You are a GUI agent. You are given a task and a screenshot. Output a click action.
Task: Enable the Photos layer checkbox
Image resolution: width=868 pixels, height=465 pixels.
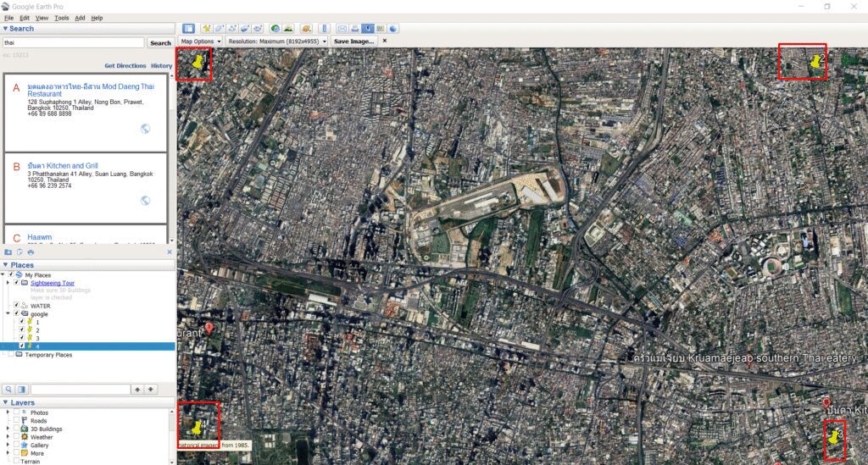coord(16,412)
